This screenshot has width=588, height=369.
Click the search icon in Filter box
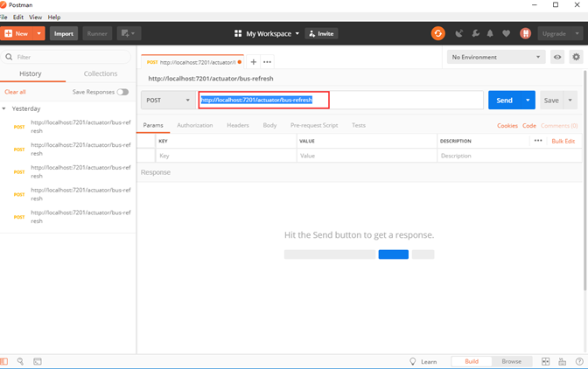(9, 57)
